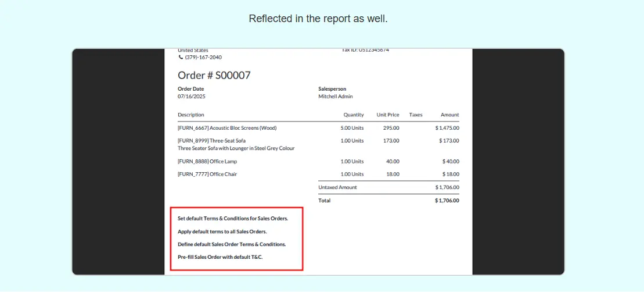This screenshot has height=292, width=644.
Task: Select the [FURN_8888] Office Lamp line
Action: [x=207, y=162]
